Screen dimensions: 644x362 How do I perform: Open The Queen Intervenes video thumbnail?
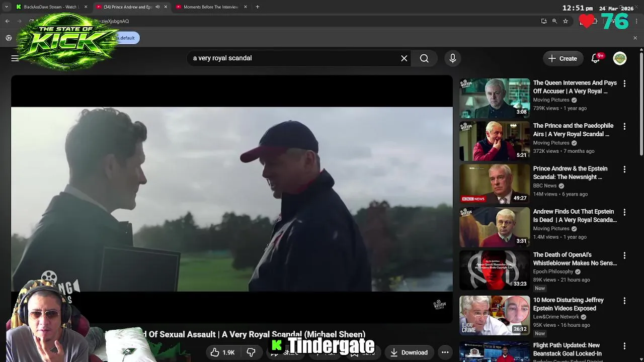coord(495,98)
